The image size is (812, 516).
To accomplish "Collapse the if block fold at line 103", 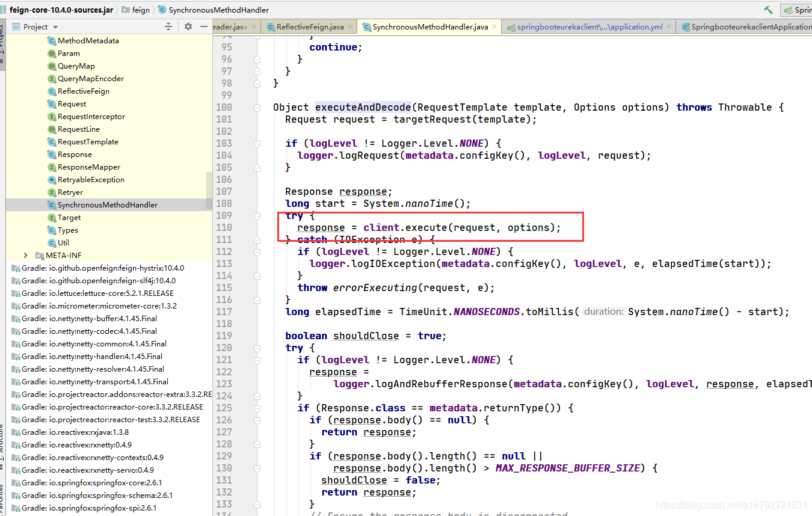I will click(x=257, y=143).
